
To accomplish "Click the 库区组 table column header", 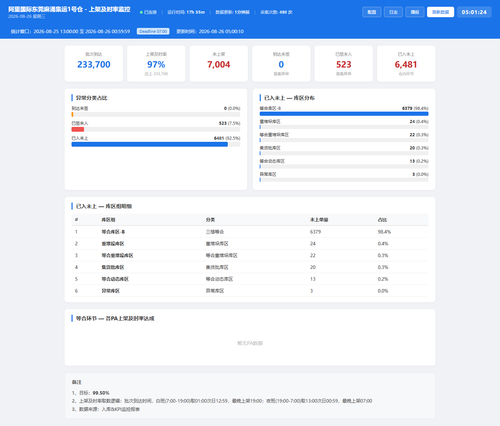I will coord(108,220).
